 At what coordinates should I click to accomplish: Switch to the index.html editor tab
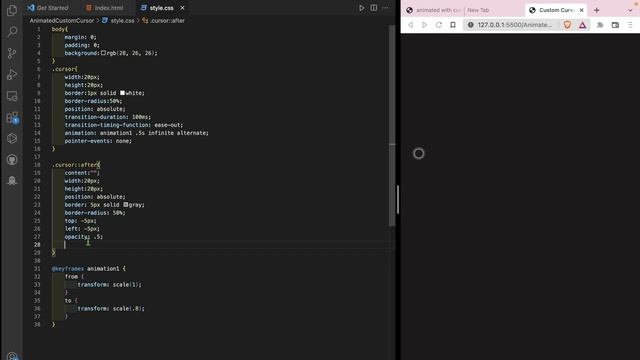[105, 8]
